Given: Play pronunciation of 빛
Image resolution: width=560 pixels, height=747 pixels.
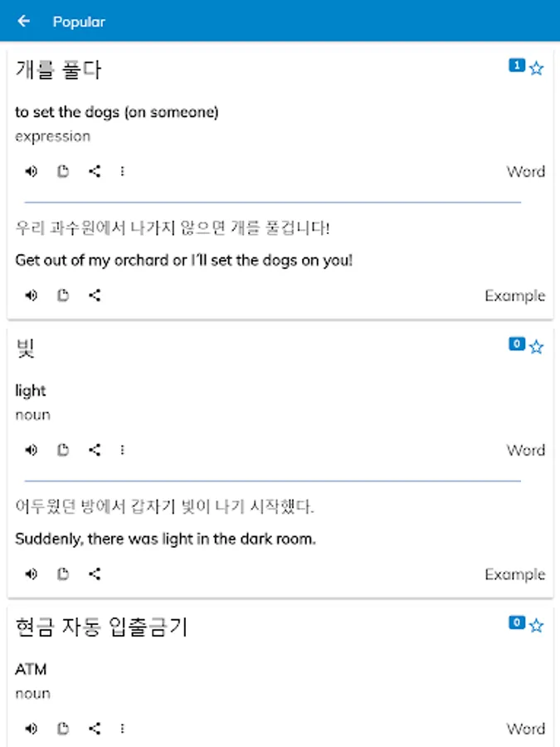Looking at the screenshot, I should 32,450.
